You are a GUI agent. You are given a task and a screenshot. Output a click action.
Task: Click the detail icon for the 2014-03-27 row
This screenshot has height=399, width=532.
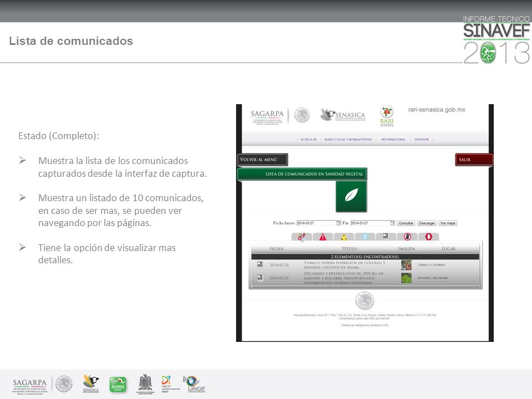[260, 278]
